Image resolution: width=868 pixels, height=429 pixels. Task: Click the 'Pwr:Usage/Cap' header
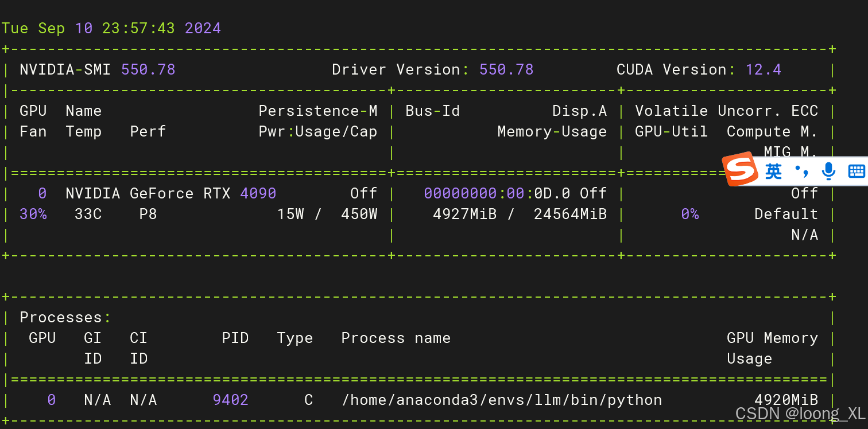[x=318, y=132]
